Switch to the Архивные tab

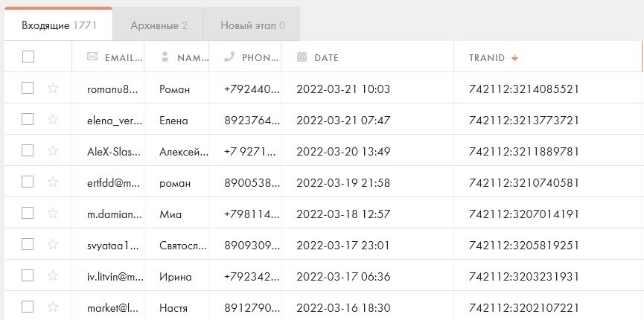(x=159, y=25)
